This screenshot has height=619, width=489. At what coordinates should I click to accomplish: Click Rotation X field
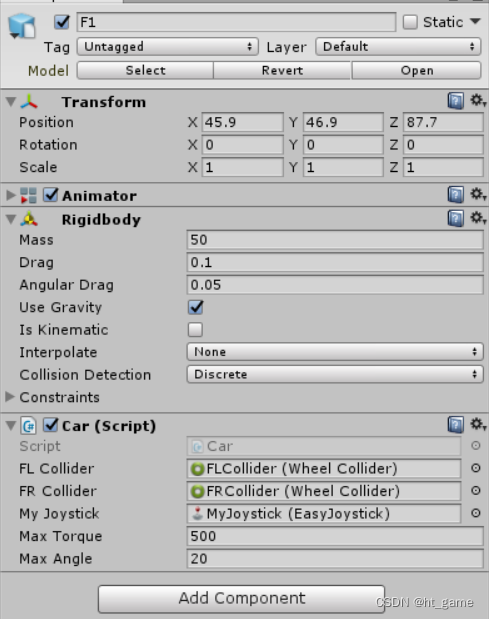click(x=243, y=145)
